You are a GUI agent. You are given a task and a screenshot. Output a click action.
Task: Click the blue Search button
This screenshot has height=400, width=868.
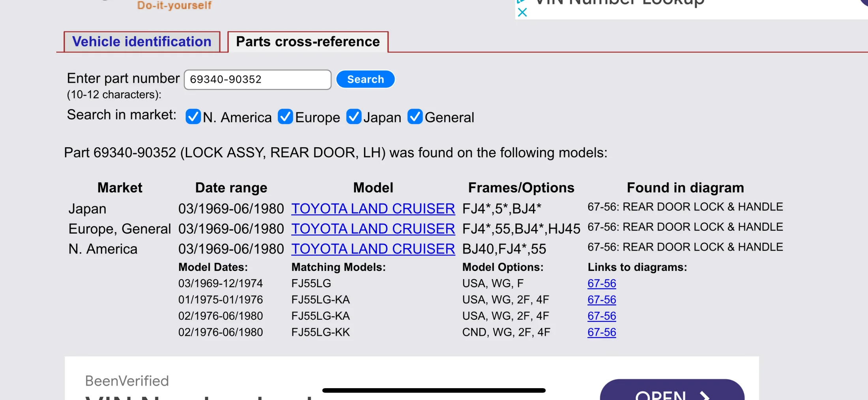pos(365,79)
